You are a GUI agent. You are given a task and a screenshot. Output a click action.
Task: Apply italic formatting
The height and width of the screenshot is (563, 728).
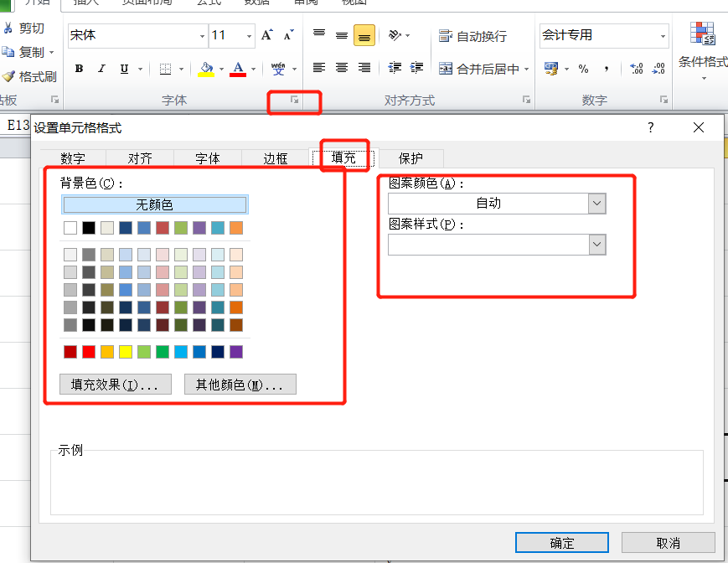(101, 69)
